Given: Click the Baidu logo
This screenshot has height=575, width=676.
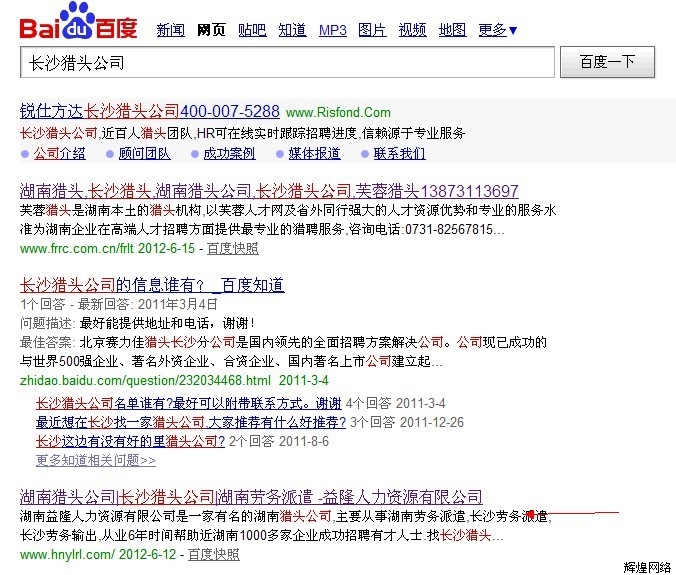Looking at the screenshot, I should coord(78,22).
